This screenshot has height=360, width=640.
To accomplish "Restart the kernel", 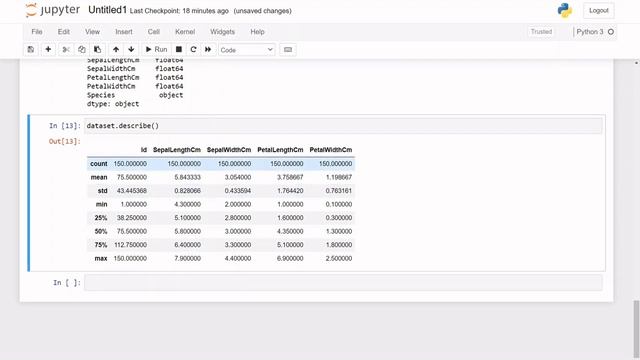I will (x=193, y=49).
